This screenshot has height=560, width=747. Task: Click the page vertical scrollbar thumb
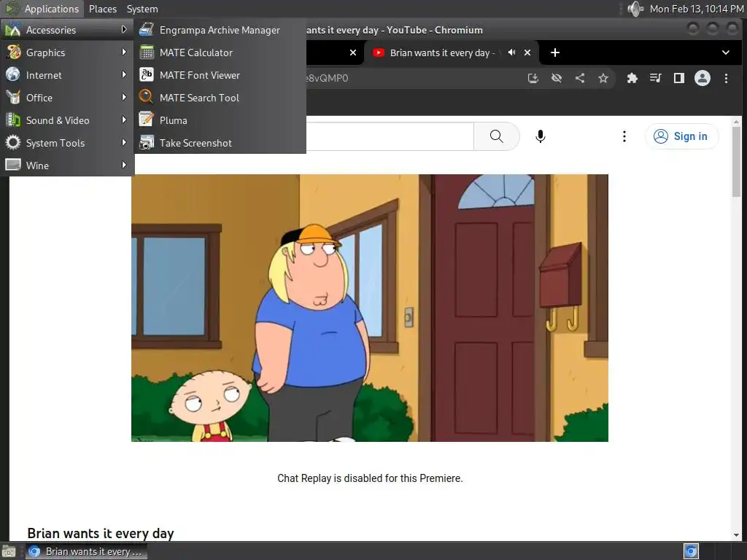click(737, 162)
